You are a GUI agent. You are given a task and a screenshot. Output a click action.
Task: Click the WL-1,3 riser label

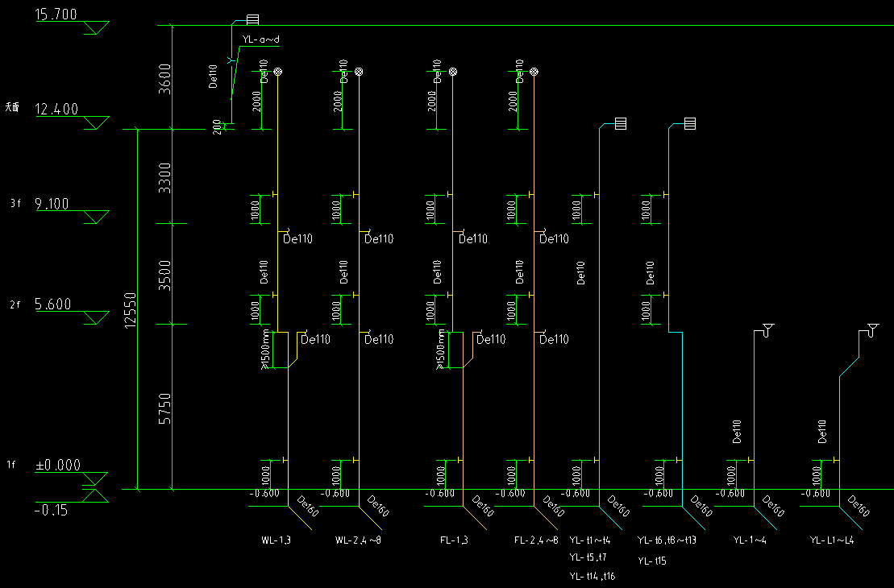275,540
